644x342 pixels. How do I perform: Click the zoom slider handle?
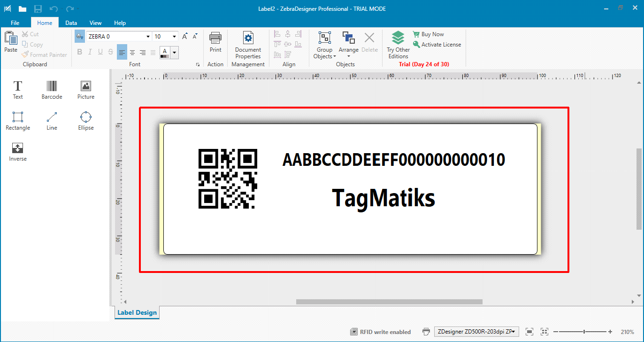[x=584, y=332]
